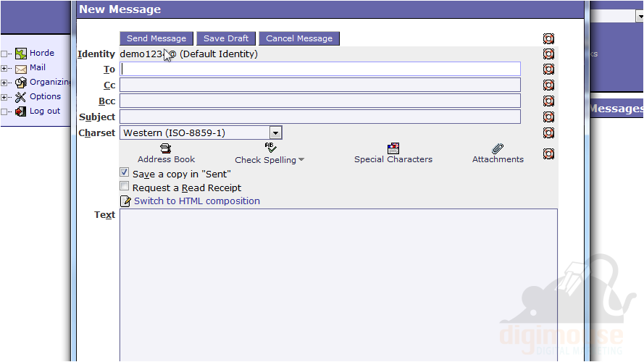The image size is (644, 362).
Task: Focus the Cc recipient field
Action: tap(320, 85)
